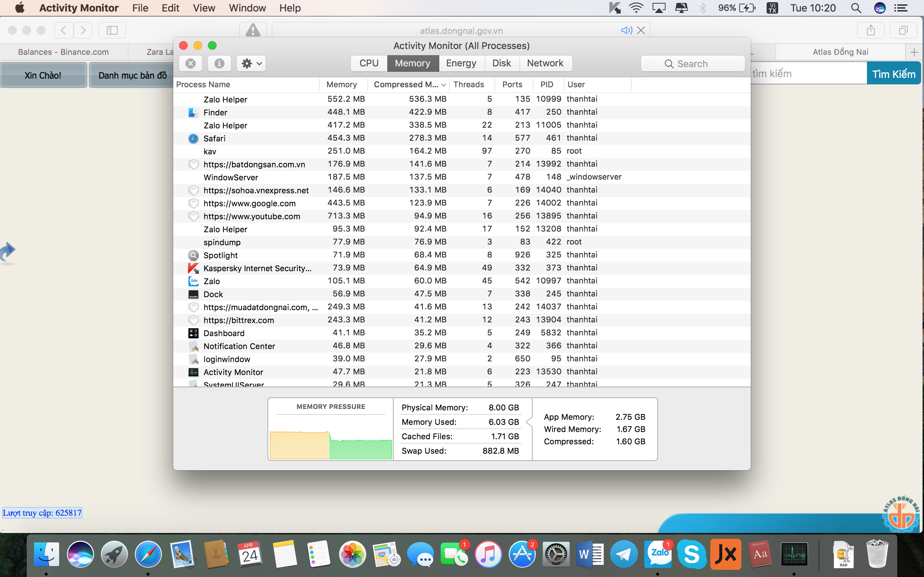Select the Zalo app process row
This screenshot has height=577, width=924.
pyautogui.click(x=462, y=281)
